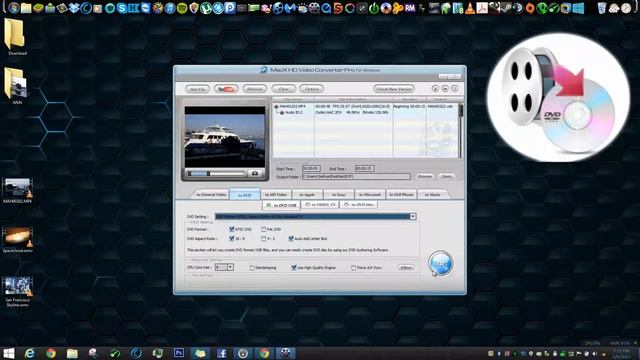
Task: Enable NTSC DVD format checkbox
Action: (x=231, y=229)
